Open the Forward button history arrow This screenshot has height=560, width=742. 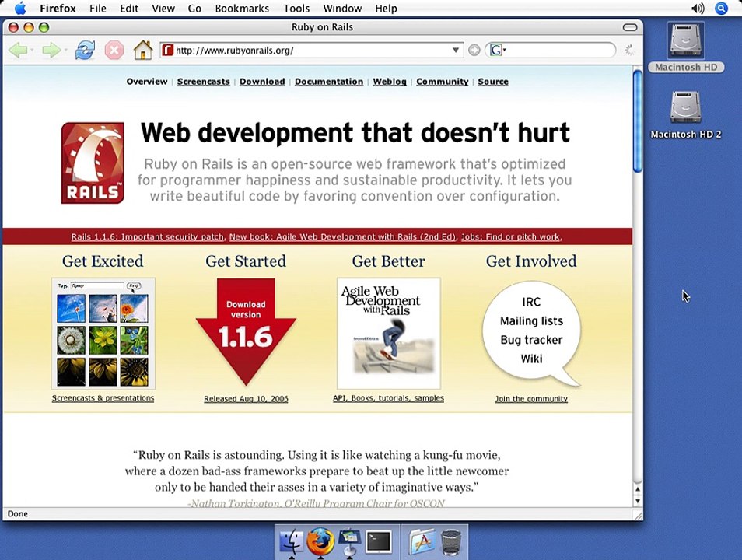(65, 51)
